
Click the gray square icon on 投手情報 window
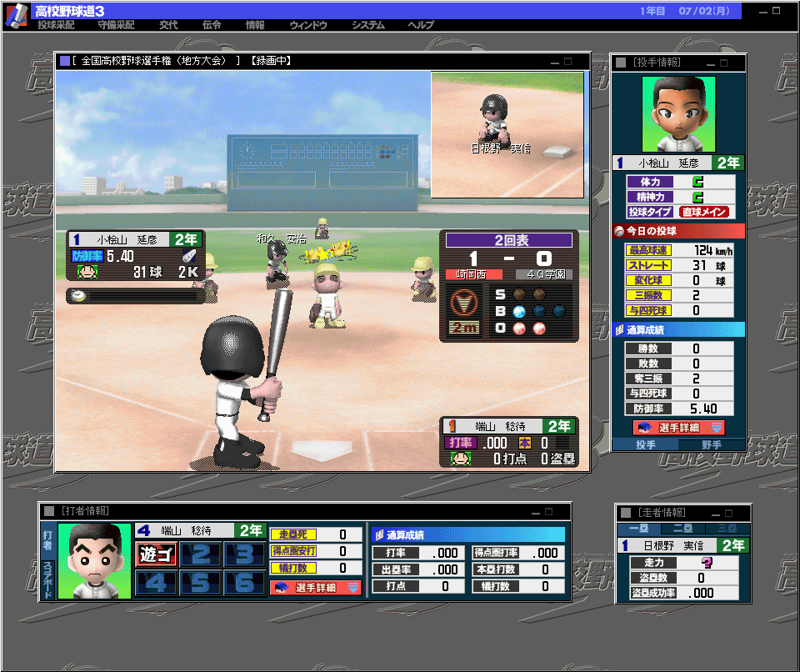621,62
